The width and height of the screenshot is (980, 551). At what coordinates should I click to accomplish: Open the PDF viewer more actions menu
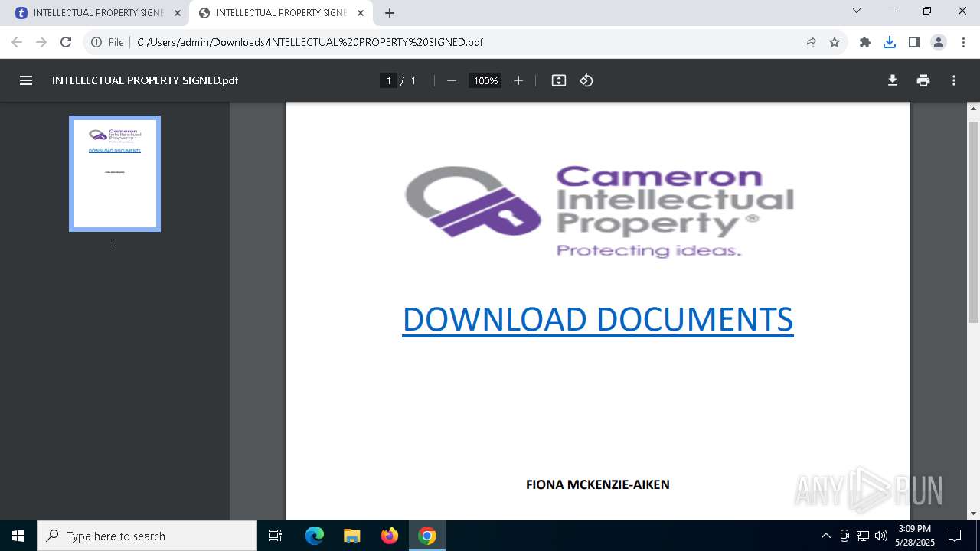[954, 80]
